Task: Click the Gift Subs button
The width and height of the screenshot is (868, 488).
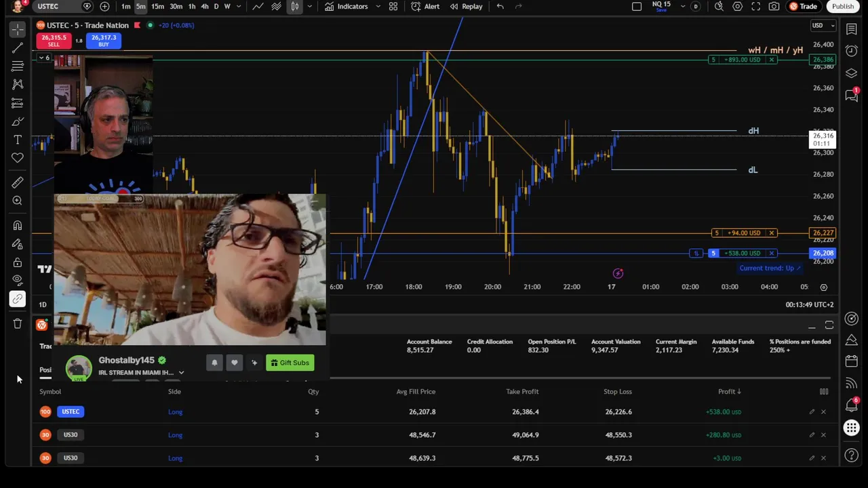Action: (x=290, y=363)
